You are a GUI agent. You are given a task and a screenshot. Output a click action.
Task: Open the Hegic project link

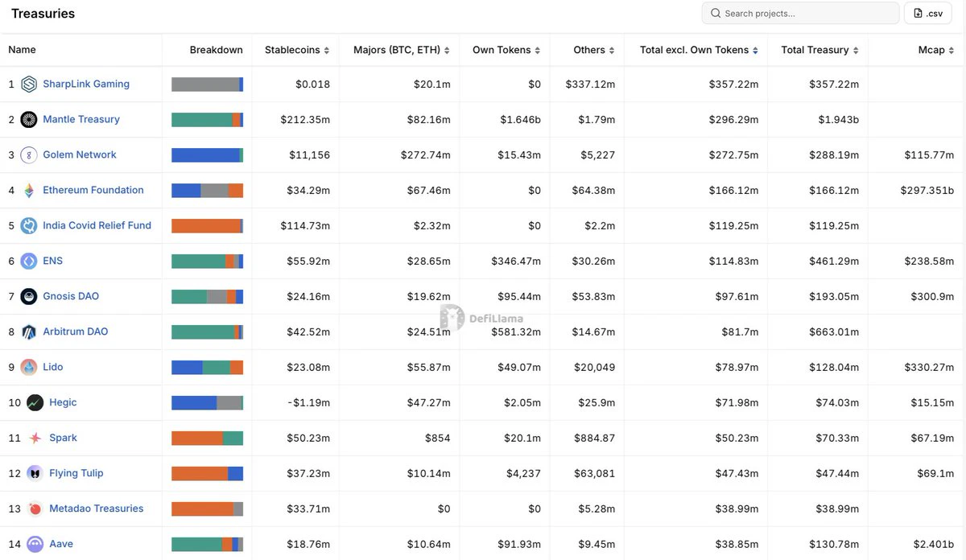coord(63,402)
